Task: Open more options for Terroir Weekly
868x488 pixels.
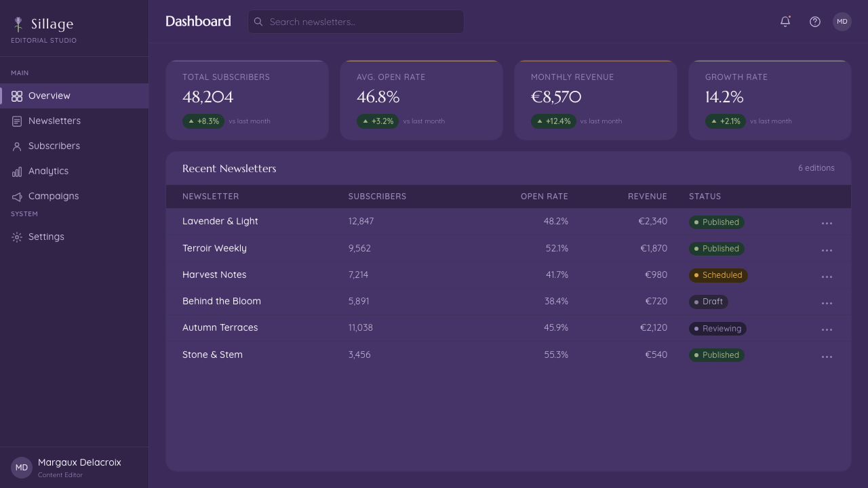Action: click(x=827, y=249)
